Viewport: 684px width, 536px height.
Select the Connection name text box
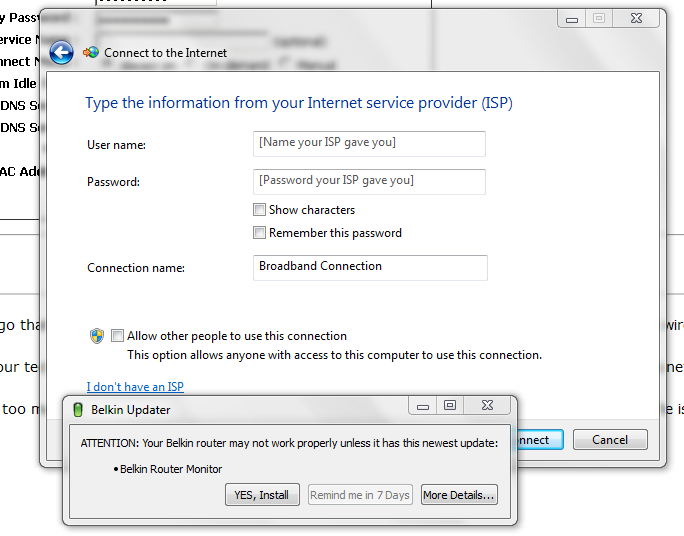click(x=371, y=267)
